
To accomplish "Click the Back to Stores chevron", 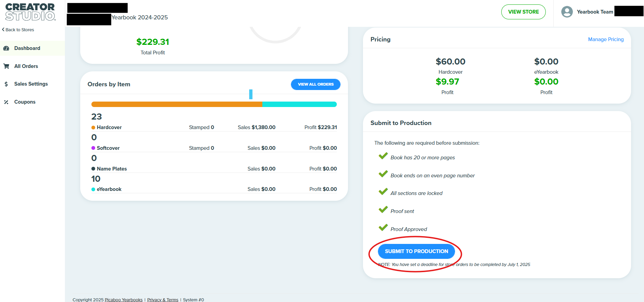I will (x=3, y=30).
